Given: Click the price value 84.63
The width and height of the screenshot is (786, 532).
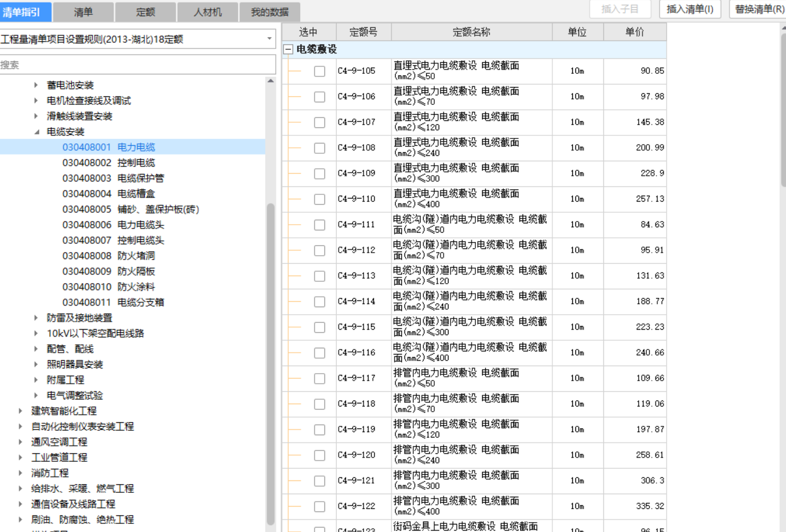Looking at the screenshot, I should point(652,225).
